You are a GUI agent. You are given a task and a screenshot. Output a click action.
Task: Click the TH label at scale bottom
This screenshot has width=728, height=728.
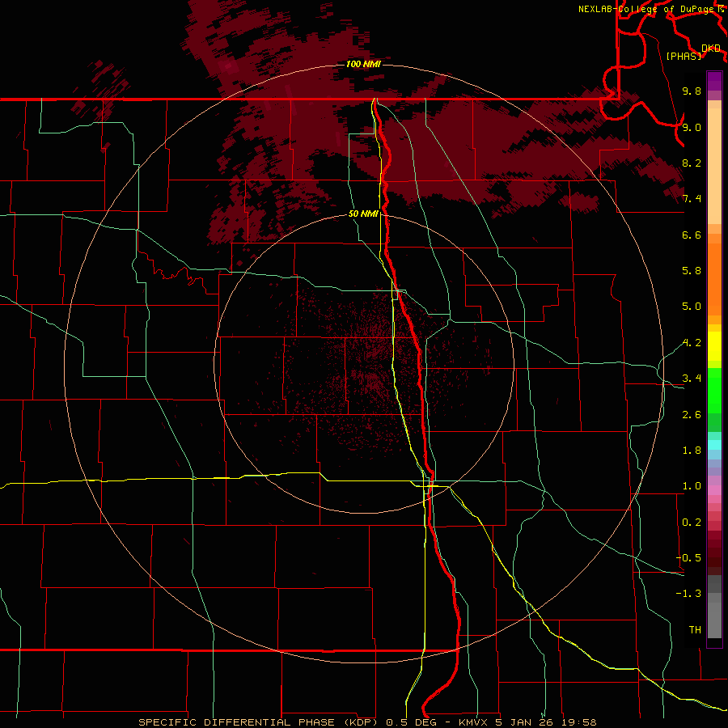[695, 629]
